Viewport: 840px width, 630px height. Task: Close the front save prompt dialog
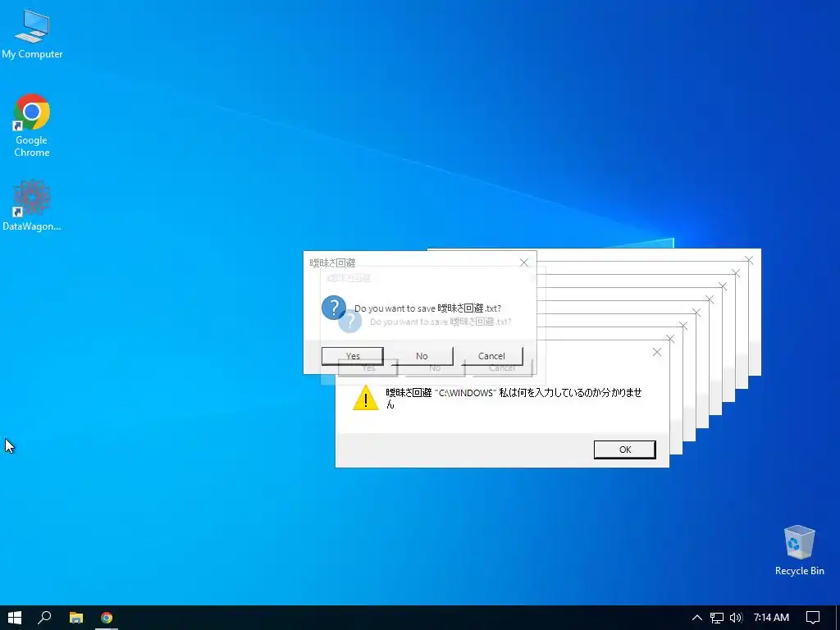click(524, 262)
